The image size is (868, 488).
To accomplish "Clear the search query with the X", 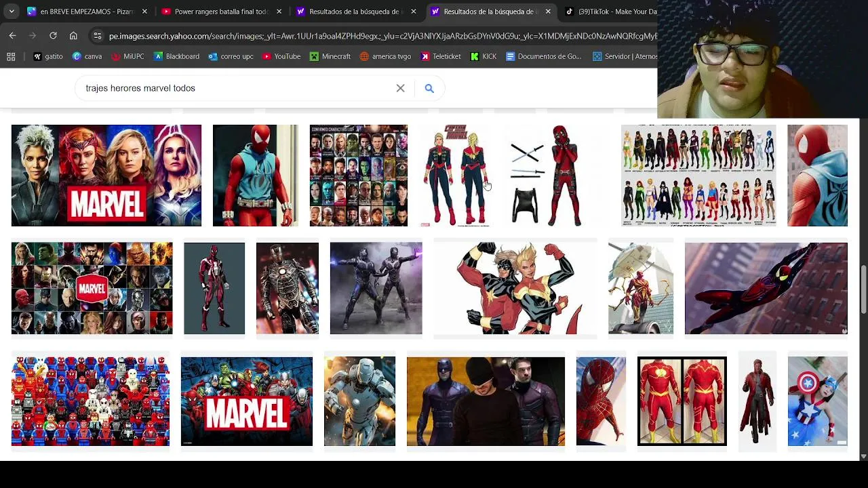I will coord(401,88).
